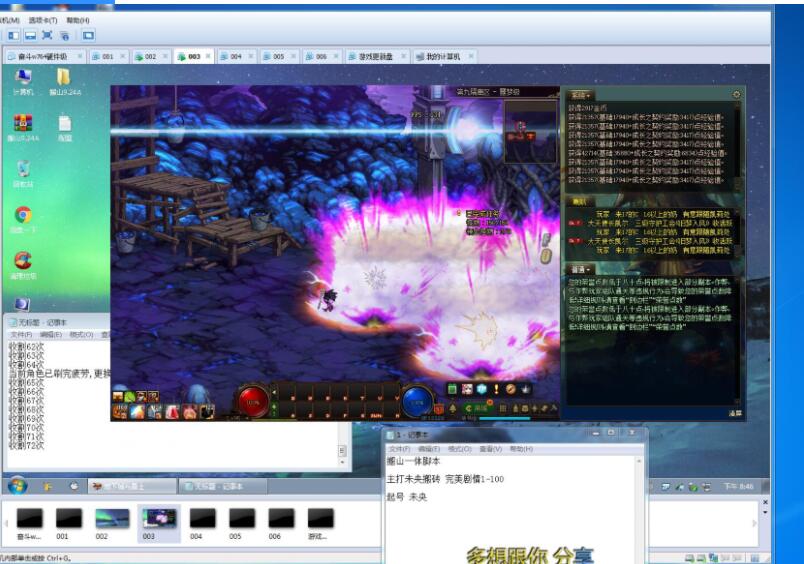
Task: Switch to the 001 VM tab
Action: 108,56
